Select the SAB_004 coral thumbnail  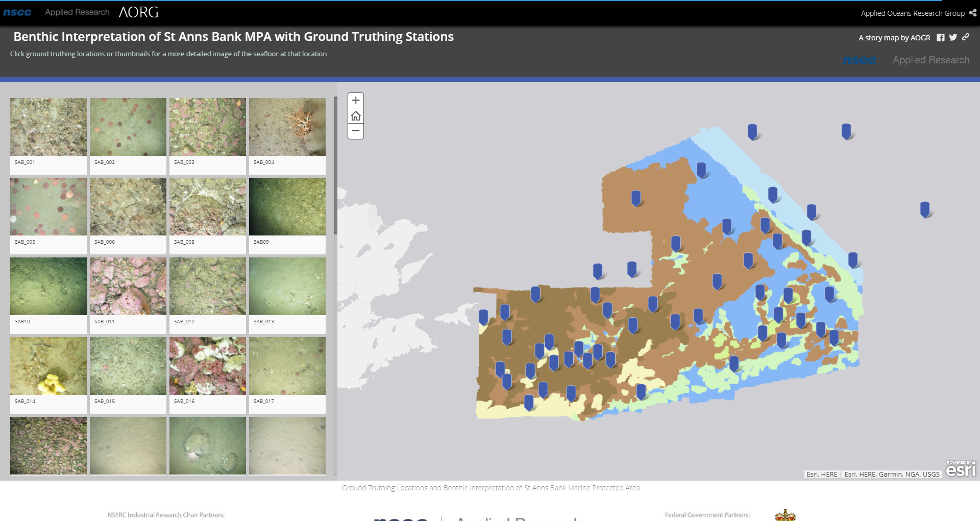287,127
